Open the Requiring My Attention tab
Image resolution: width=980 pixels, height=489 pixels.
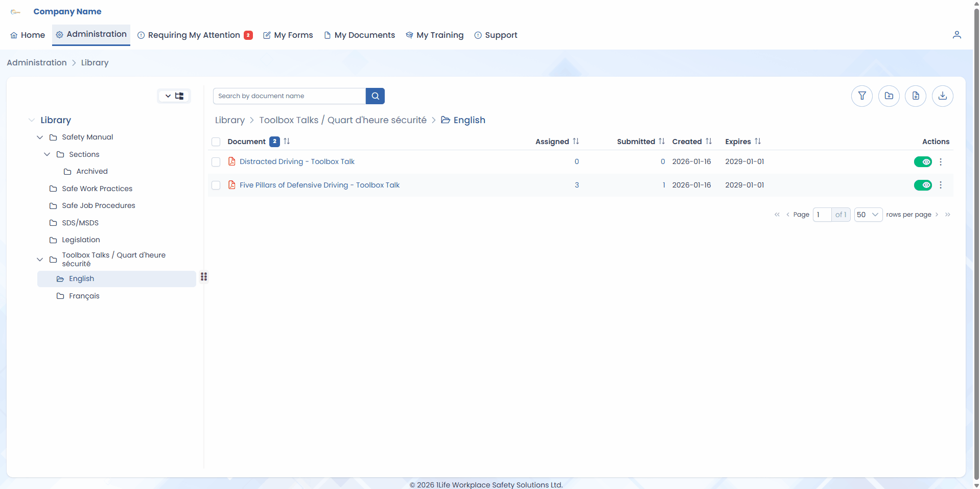pyautogui.click(x=194, y=35)
